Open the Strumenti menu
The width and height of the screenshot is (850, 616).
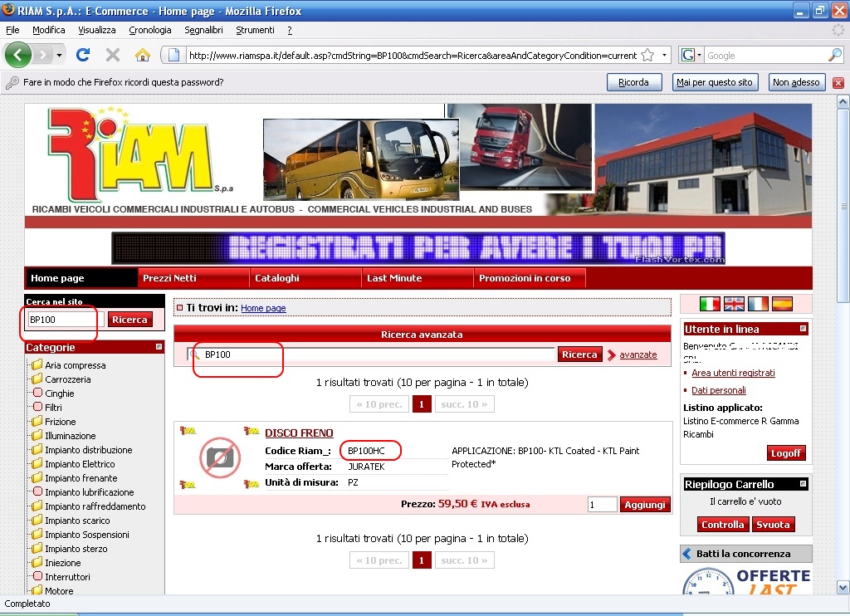tap(256, 30)
